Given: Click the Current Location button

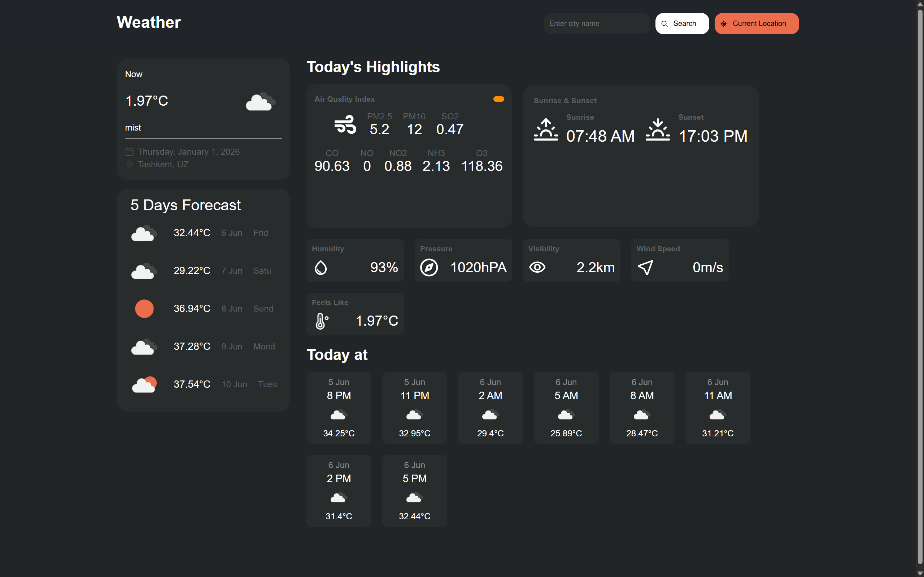Looking at the screenshot, I should (757, 23).
